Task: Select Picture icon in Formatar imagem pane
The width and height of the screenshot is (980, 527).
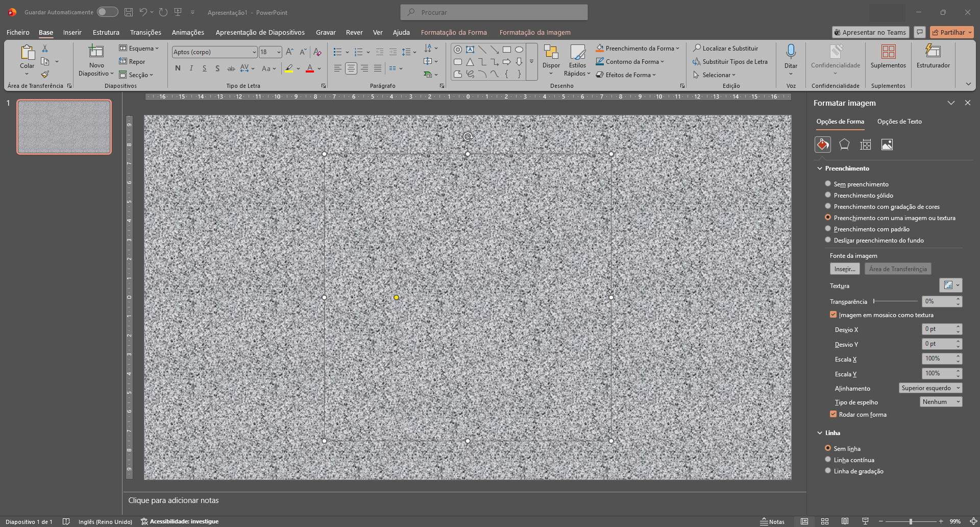Action: [x=887, y=145]
